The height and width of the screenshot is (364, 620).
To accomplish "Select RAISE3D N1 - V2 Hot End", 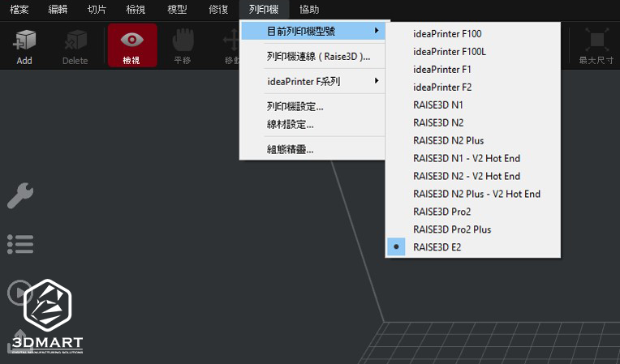I will coord(473,158).
